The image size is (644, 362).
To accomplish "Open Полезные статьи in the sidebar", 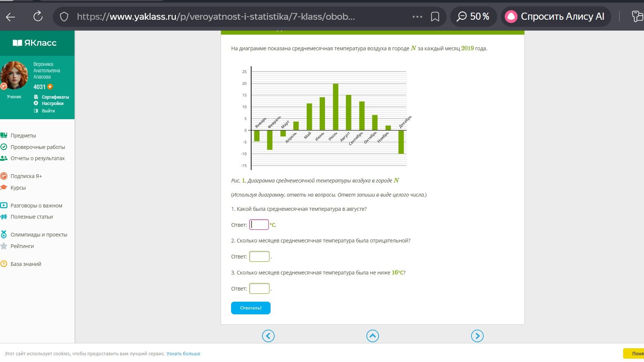I will click(x=32, y=217).
